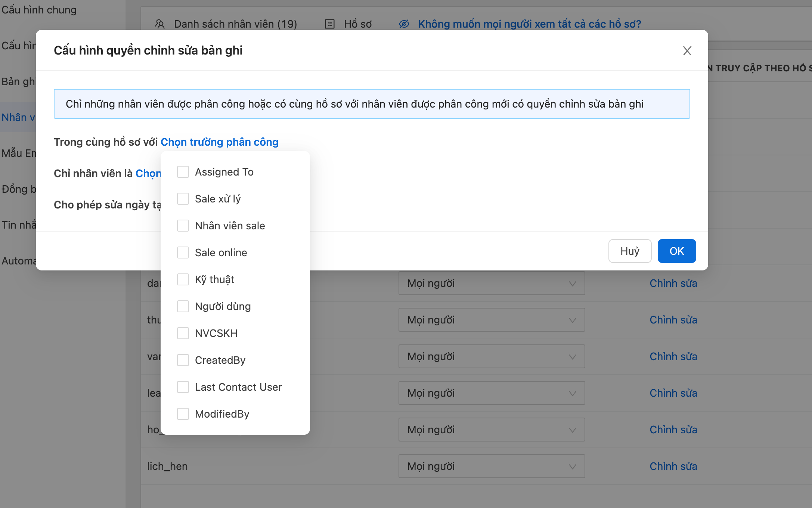Enable the Sale xử lý checkbox
Image resolution: width=812 pixels, height=508 pixels.
click(183, 199)
